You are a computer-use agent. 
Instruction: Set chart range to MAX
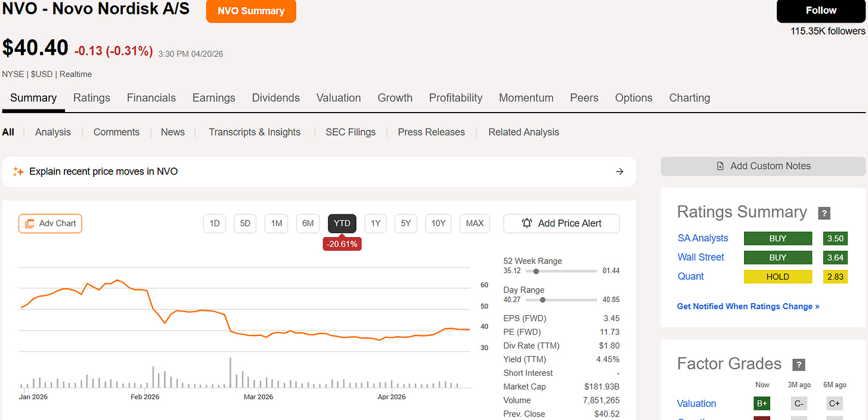[x=475, y=223]
